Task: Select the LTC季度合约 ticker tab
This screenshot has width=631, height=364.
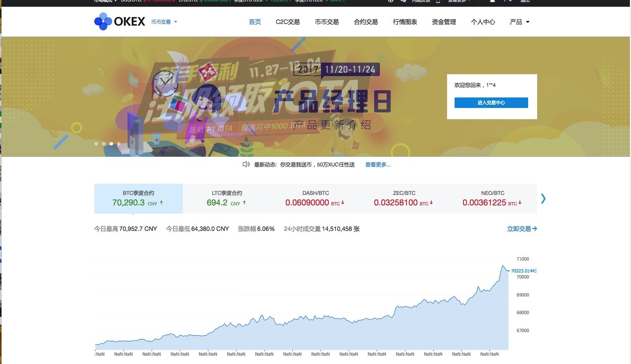Action: 227,198
